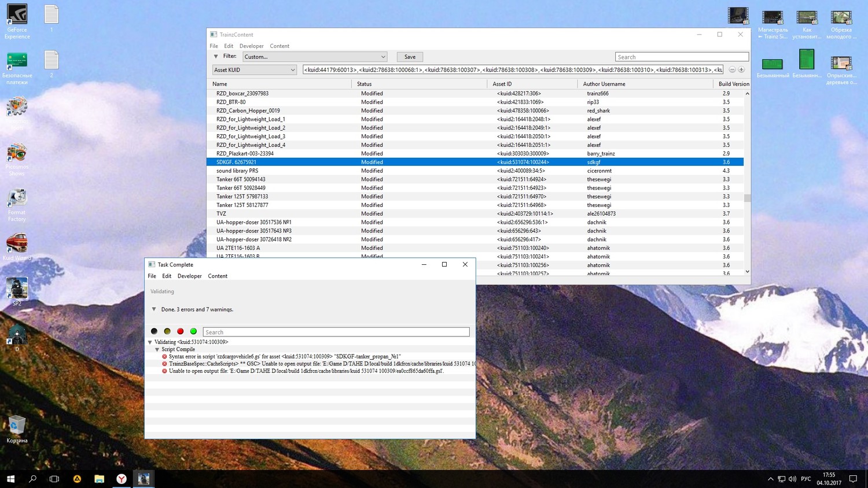
Task: Click the РУС language indicator
Action: (x=806, y=479)
